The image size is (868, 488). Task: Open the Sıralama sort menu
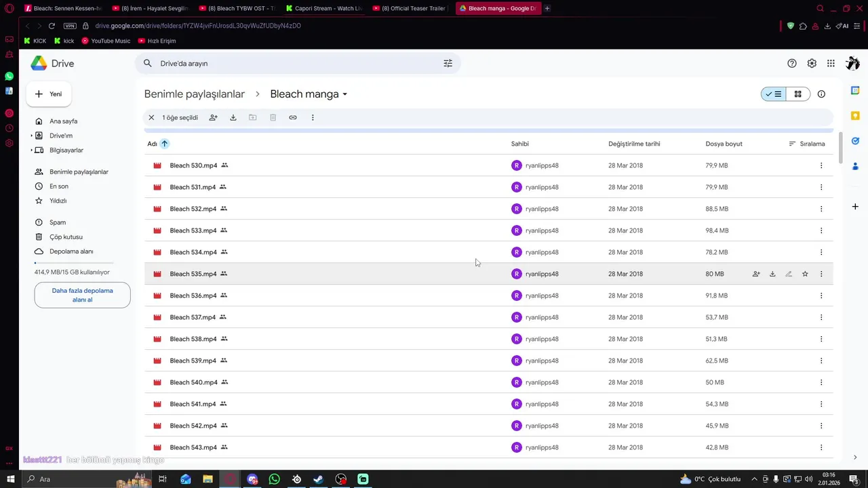pyautogui.click(x=807, y=144)
